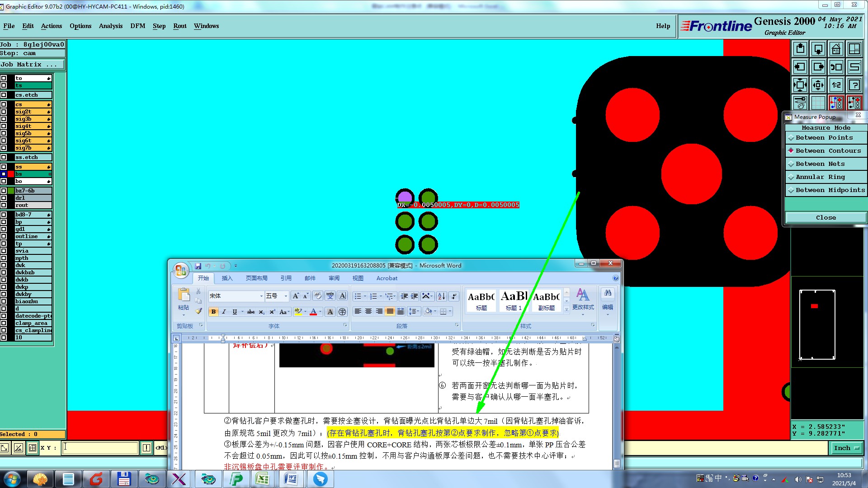
Task: Click the previous view icon
Action: (x=836, y=67)
